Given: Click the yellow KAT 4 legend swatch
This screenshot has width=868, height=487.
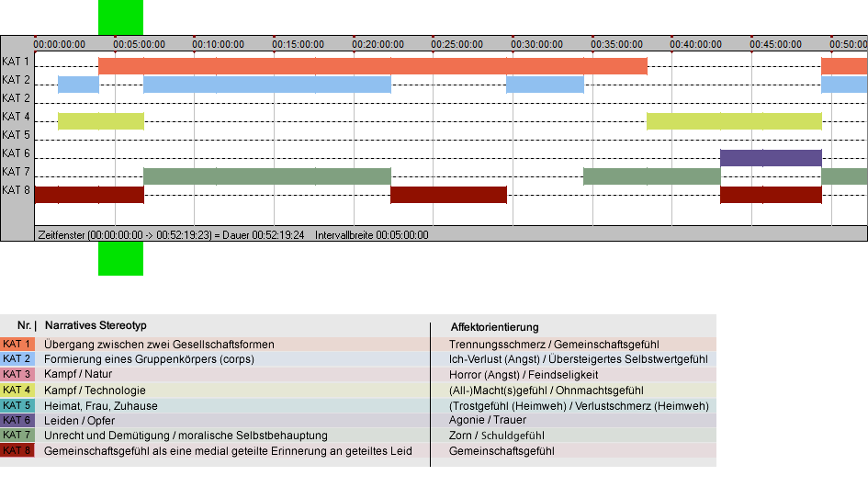Looking at the screenshot, I should pos(17,390).
